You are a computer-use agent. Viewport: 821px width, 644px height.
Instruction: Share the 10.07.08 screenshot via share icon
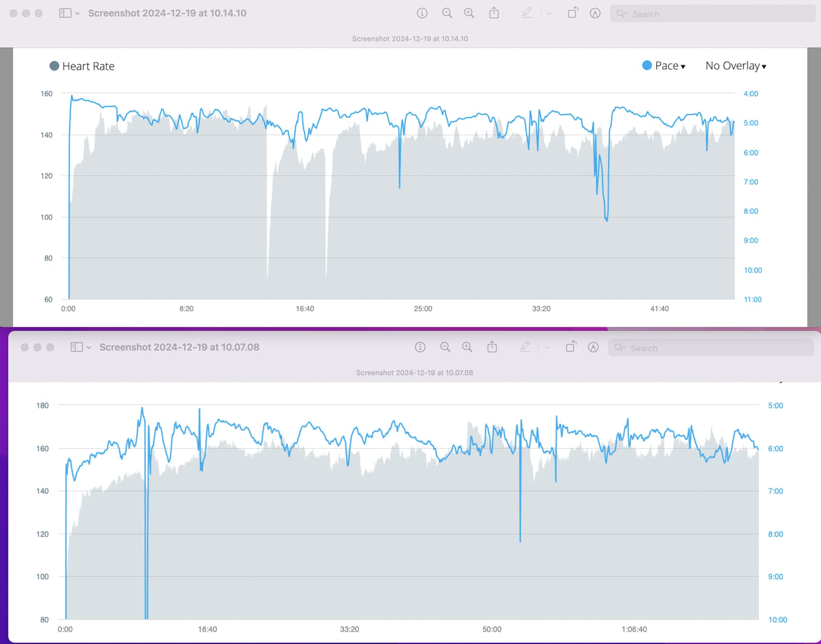coord(492,347)
